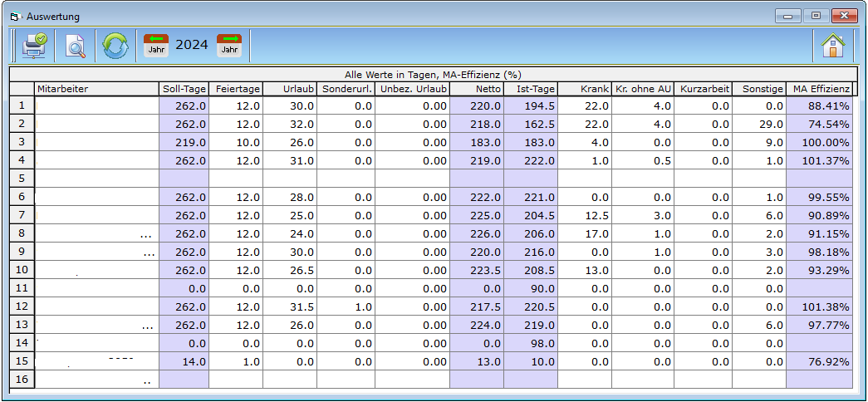
Task: Click the 99.55% efficiency cell
Action: point(819,197)
